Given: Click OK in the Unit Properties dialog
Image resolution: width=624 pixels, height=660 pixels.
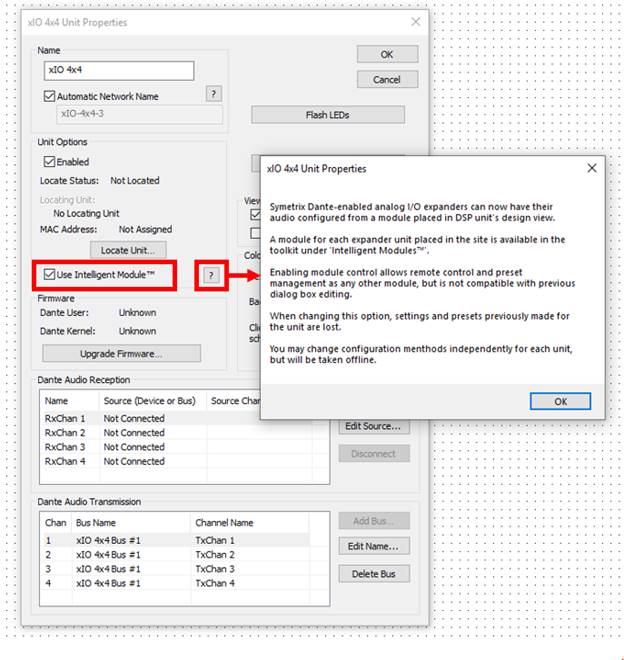Looking at the screenshot, I should click(387, 54).
